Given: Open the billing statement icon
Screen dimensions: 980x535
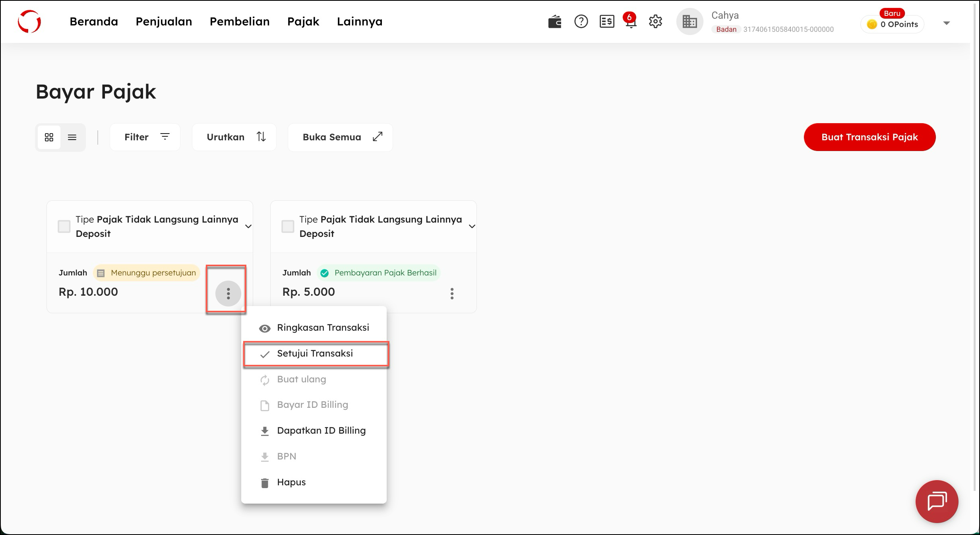Looking at the screenshot, I should point(606,22).
